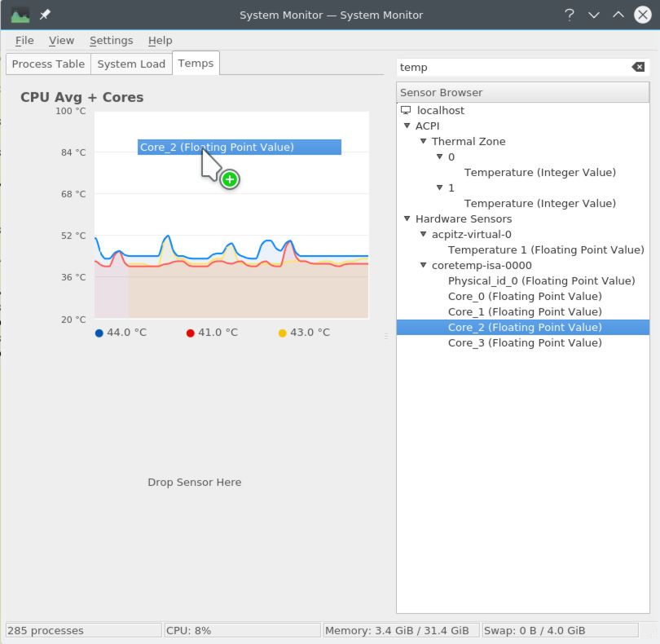Viewport: 660px width, 644px height.
Task: Click the 285 processes status entry
Action: click(x=84, y=630)
